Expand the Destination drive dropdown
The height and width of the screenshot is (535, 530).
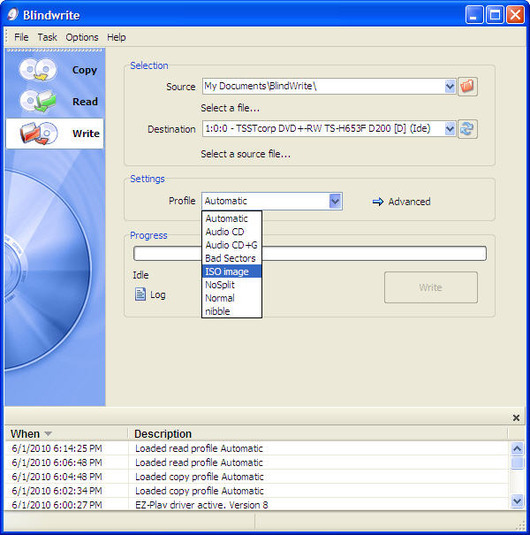click(450, 129)
